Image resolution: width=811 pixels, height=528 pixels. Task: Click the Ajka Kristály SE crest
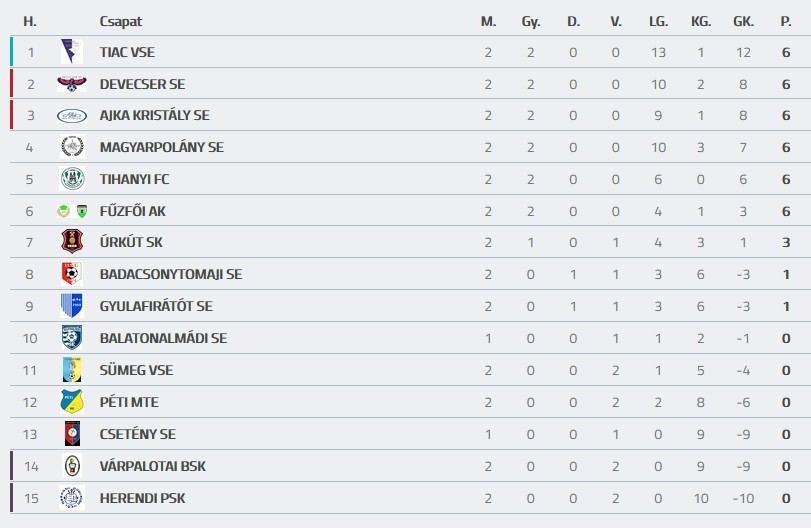(71, 116)
